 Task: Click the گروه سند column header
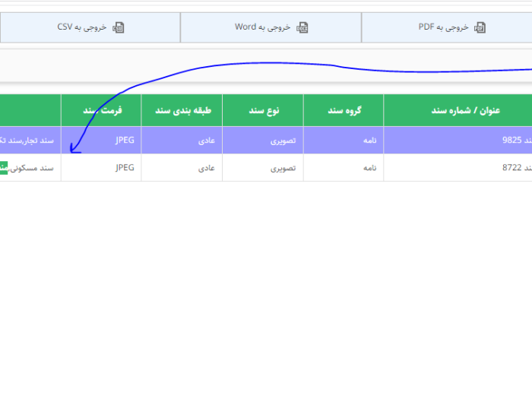point(344,110)
